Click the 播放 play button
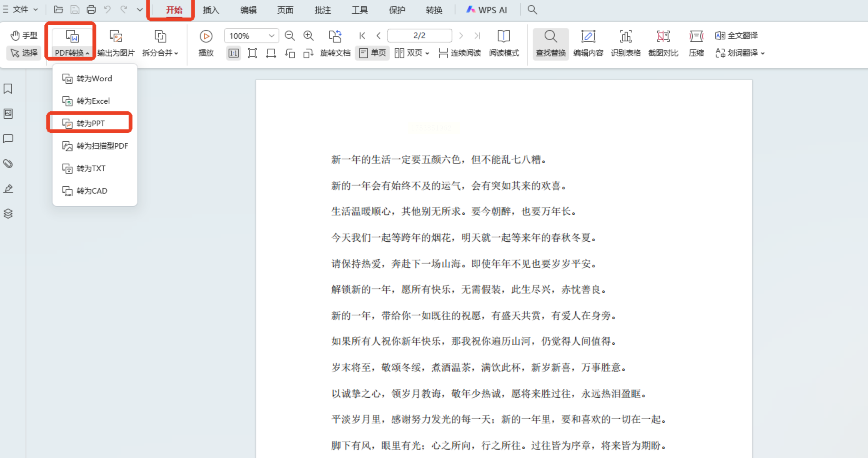 [x=206, y=43]
